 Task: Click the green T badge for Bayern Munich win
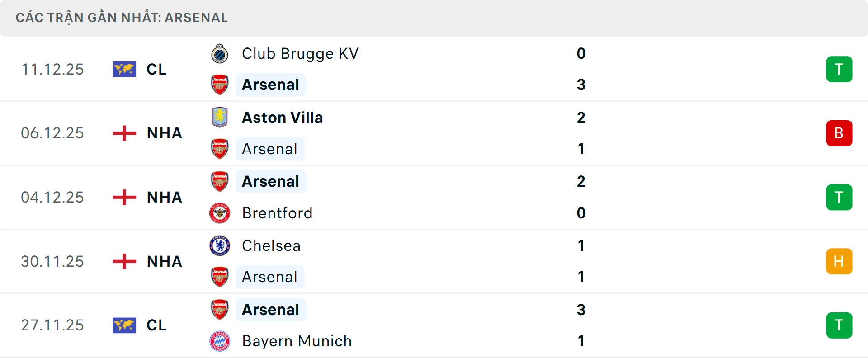tap(840, 325)
